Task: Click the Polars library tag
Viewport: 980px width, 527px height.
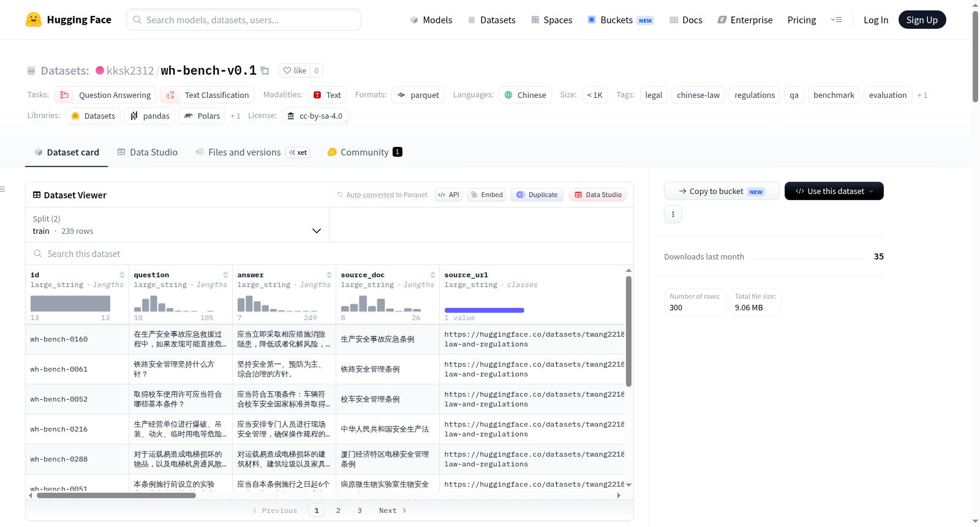Action: coord(202,116)
